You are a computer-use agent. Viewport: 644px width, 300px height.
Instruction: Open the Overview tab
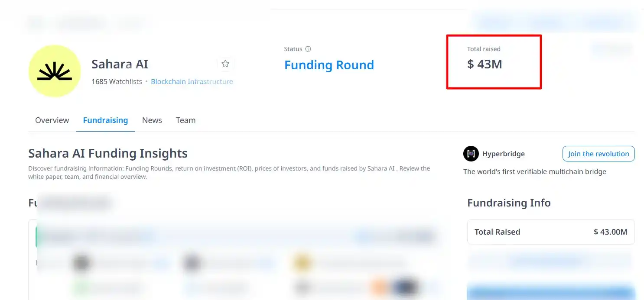(x=52, y=120)
